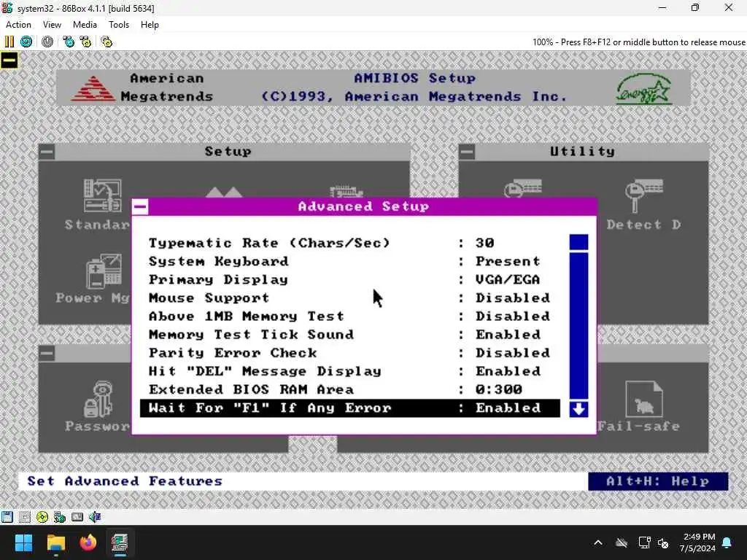This screenshot has height=560, width=747.
Task: Select the Mouse Support option
Action: pos(349,298)
